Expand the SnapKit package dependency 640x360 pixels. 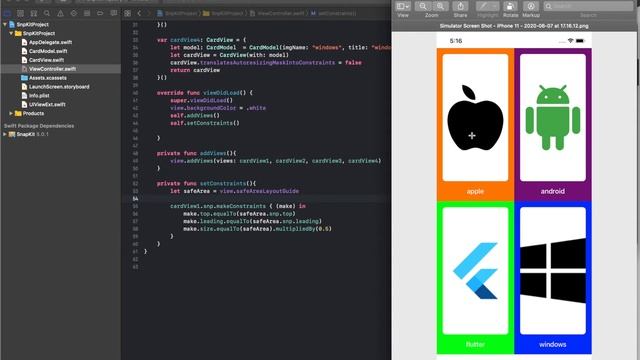[5, 134]
